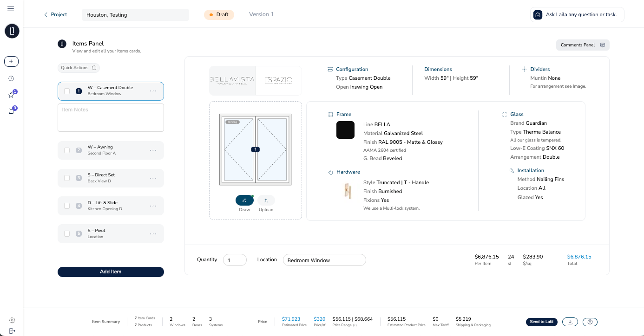Click the black frame finish swatch
Viewport: 644px width, 336px height.
tap(345, 130)
